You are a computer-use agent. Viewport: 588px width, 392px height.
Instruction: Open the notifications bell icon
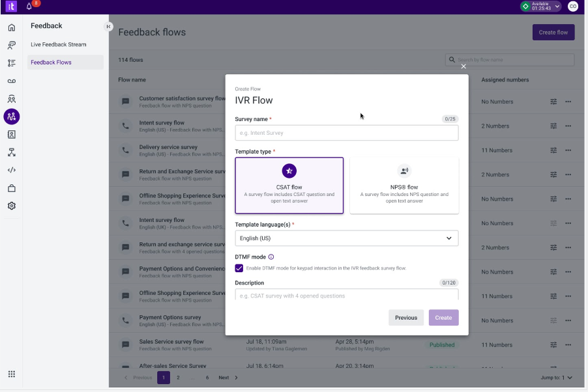pos(29,7)
